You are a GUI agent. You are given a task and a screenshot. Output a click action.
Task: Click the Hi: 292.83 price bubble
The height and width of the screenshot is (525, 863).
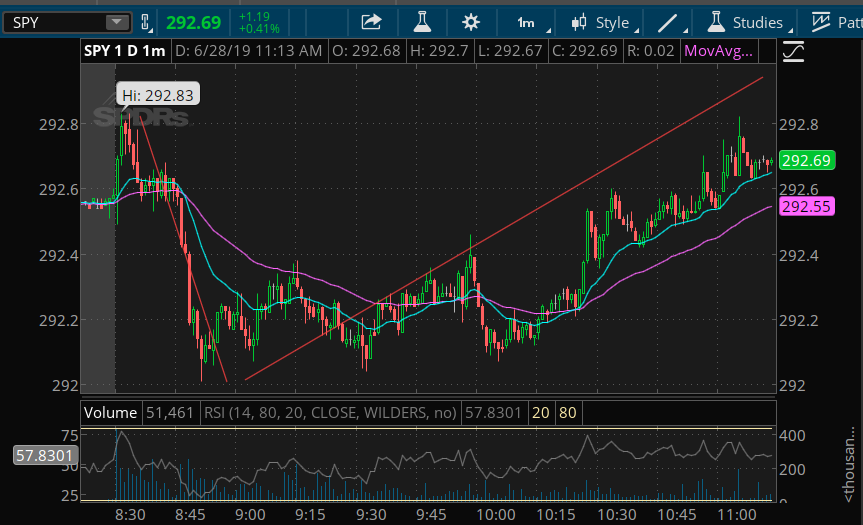click(x=158, y=95)
